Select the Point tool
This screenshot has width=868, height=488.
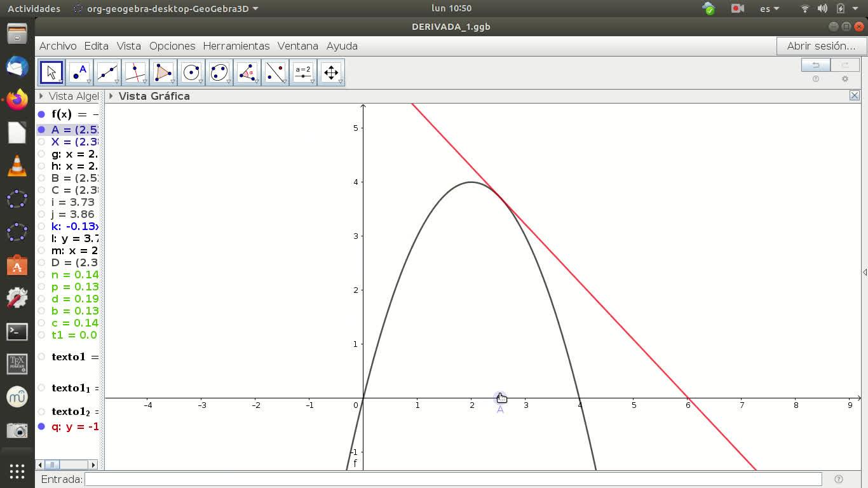coord(79,72)
